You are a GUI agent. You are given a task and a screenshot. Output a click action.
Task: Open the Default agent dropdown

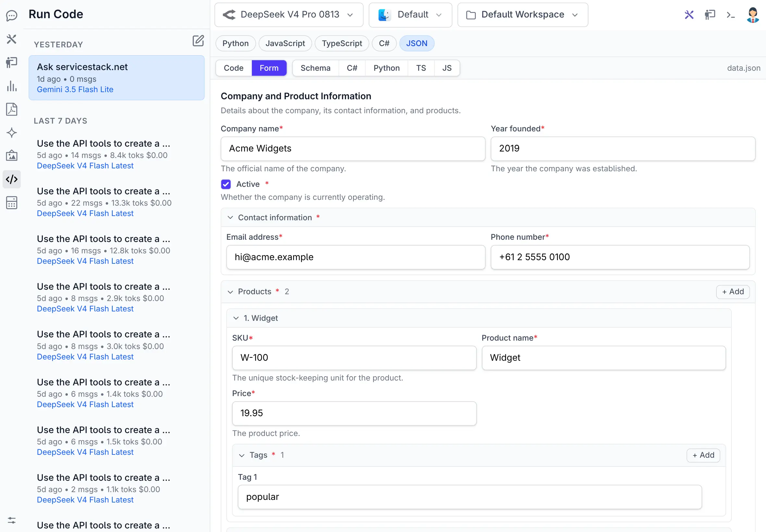coord(410,15)
